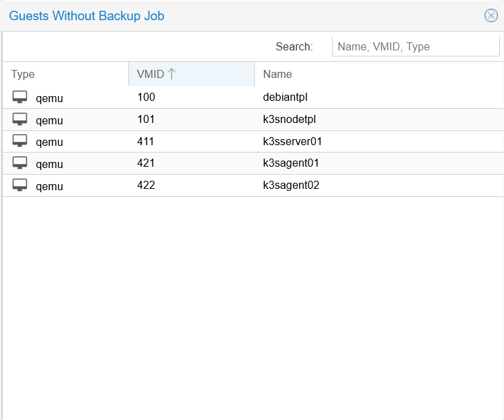
Task: Select the debiantpl guest name
Action: point(285,97)
